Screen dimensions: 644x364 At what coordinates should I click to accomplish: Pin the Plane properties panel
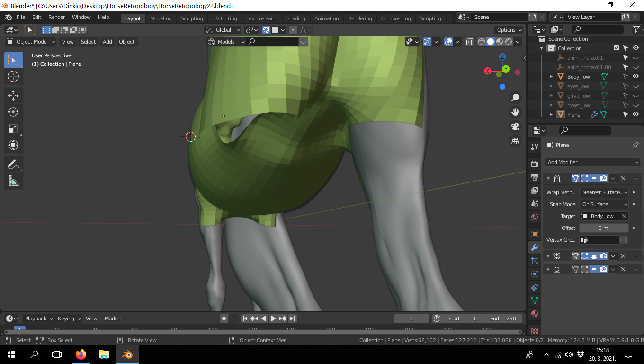tap(635, 145)
